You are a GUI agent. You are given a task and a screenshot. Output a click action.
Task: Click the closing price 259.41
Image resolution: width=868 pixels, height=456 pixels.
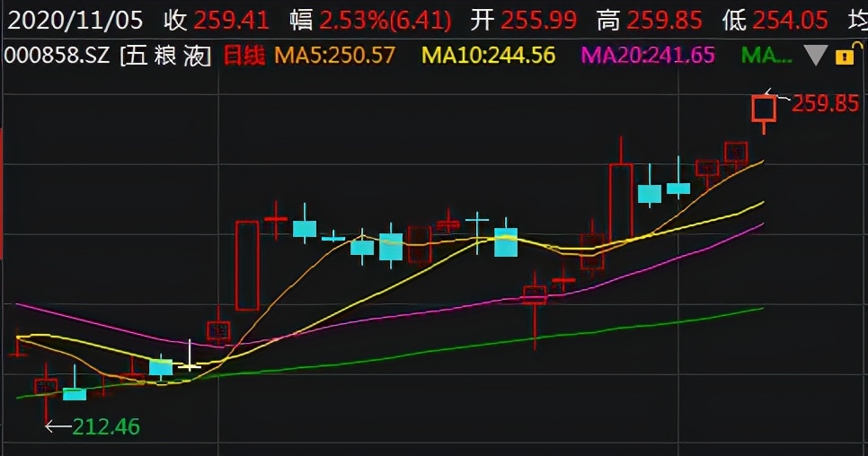click(x=232, y=21)
